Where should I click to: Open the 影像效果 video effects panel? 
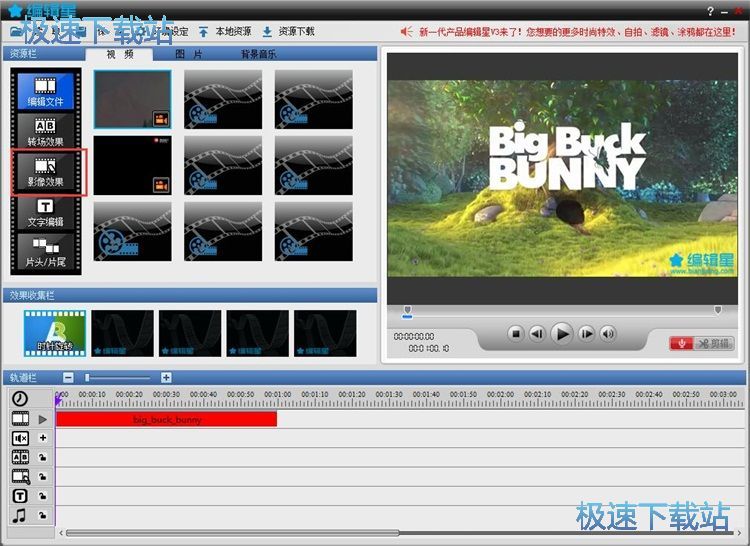coord(45,172)
